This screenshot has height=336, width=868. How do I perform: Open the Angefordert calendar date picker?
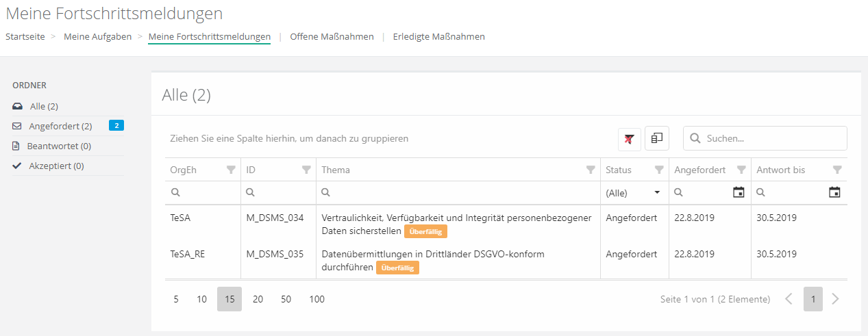739,193
